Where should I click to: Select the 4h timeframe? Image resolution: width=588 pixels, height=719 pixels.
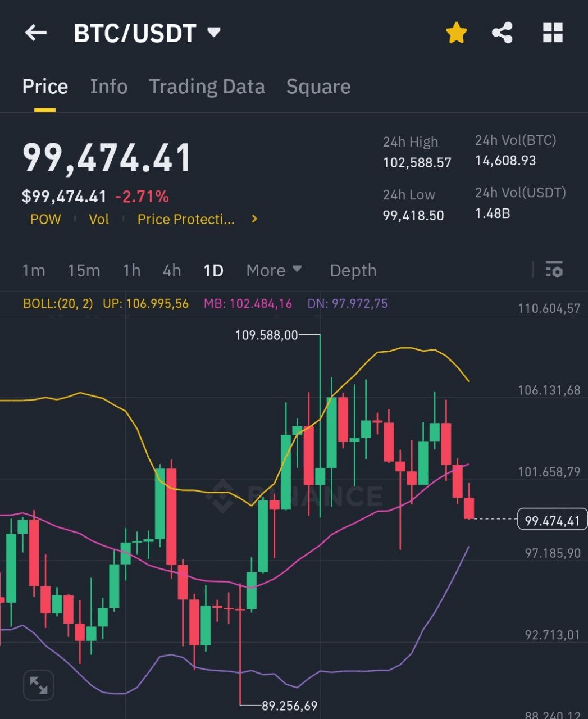(172, 270)
